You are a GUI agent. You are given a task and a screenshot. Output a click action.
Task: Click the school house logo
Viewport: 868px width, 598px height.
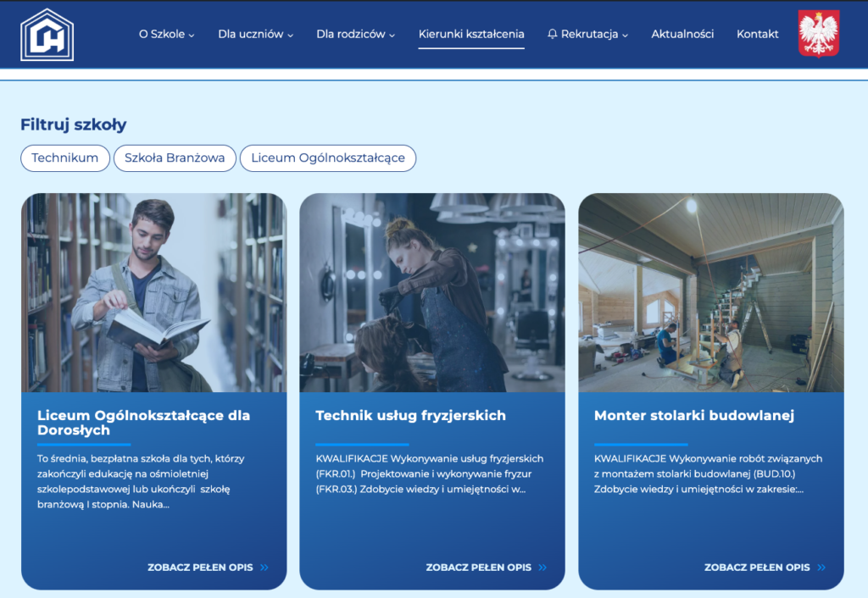47,35
